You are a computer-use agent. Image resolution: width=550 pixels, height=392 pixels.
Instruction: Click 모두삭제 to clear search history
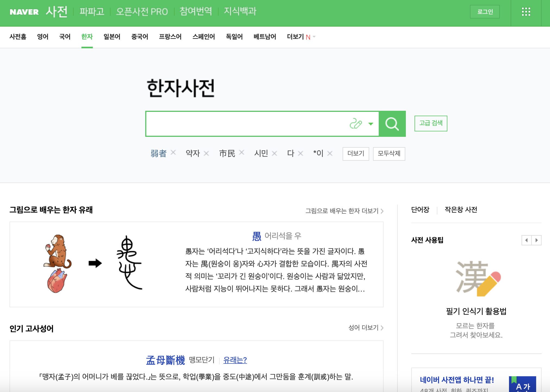(x=389, y=154)
